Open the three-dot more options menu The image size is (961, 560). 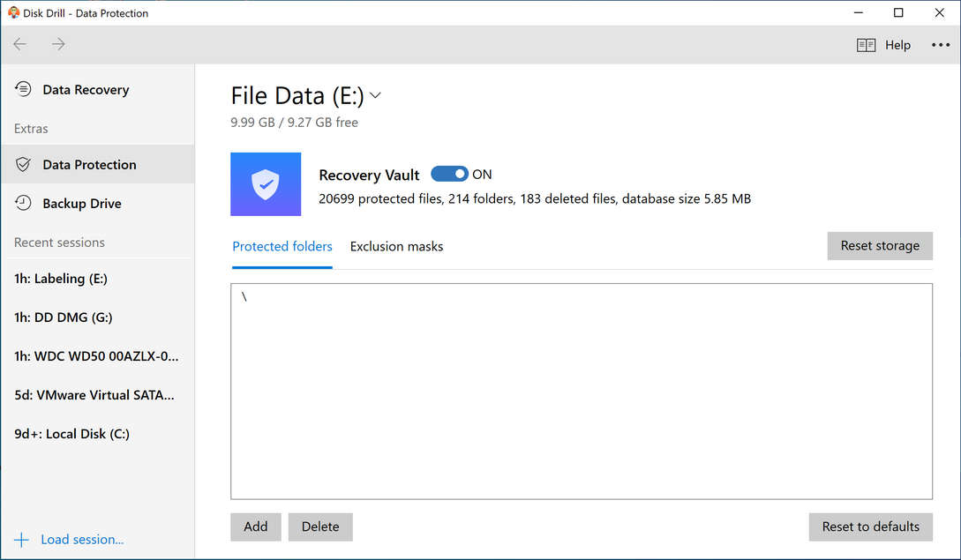click(940, 45)
